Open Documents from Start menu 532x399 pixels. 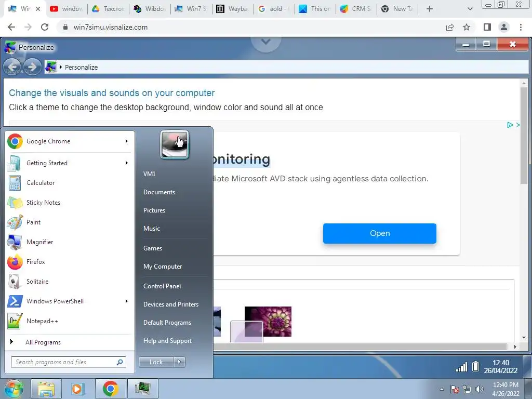[159, 192]
